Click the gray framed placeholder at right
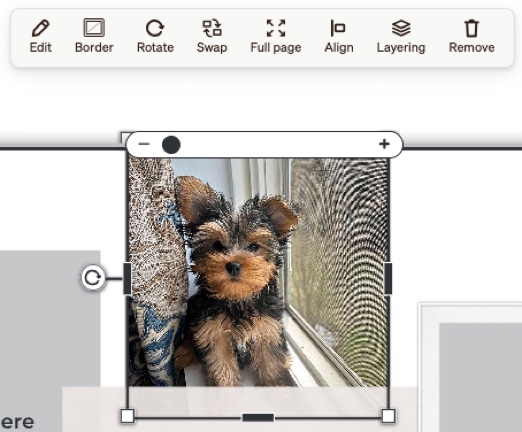Image resolution: width=522 pixels, height=432 pixels. pyautogui.click(x=480, y=377)
